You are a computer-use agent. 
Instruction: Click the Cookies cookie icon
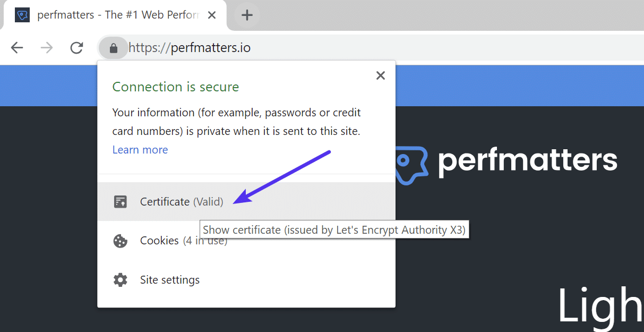[121, 241]
